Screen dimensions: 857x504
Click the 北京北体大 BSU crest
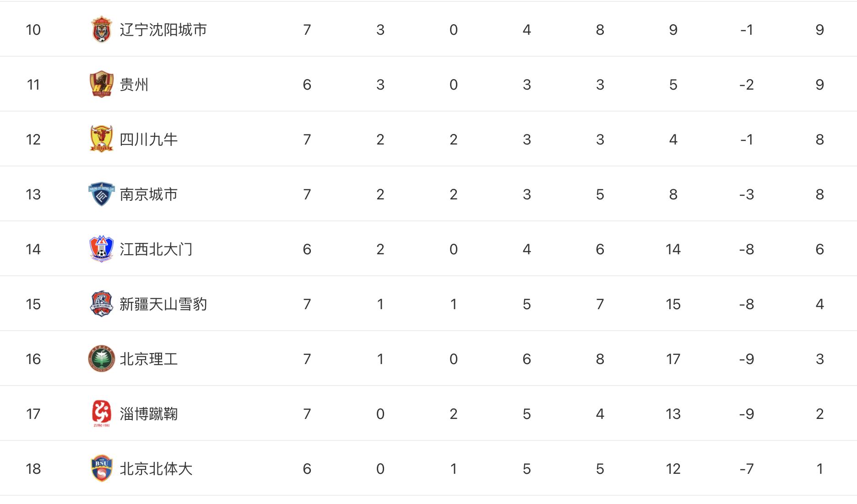click(x=101, y=469)
